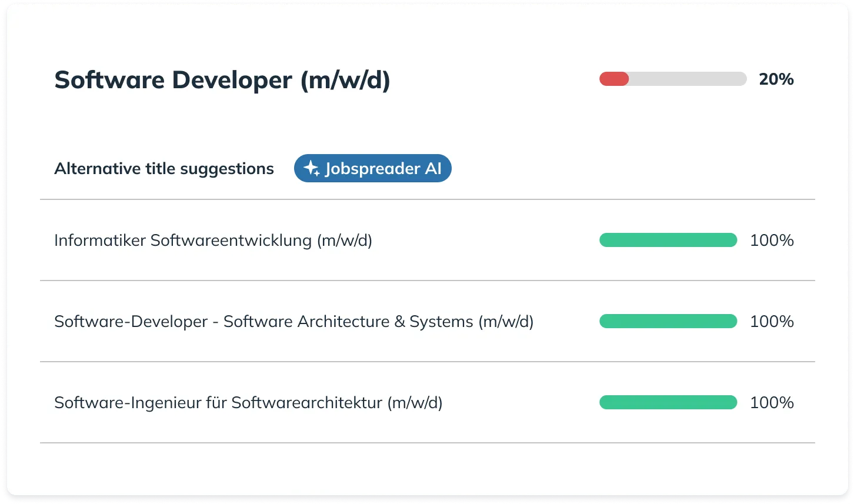Select the Software-Developer - Software Architecture & Systems text
854x504 pixels.
point(294,321)
